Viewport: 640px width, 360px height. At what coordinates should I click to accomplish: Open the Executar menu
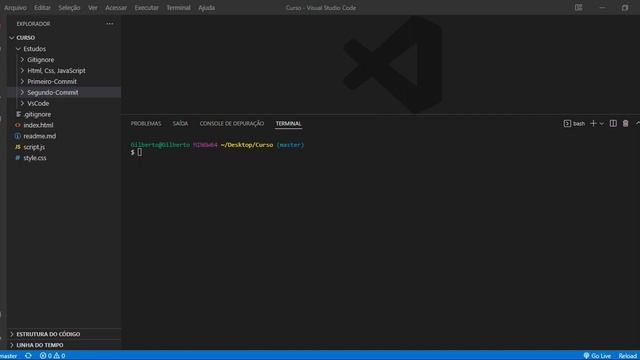[x=146, y=8]
